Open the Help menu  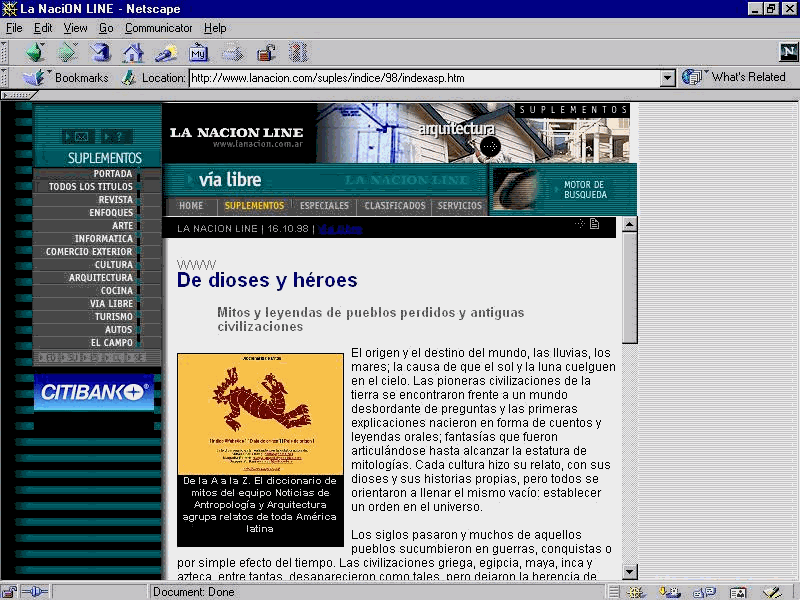click(215, 28)
